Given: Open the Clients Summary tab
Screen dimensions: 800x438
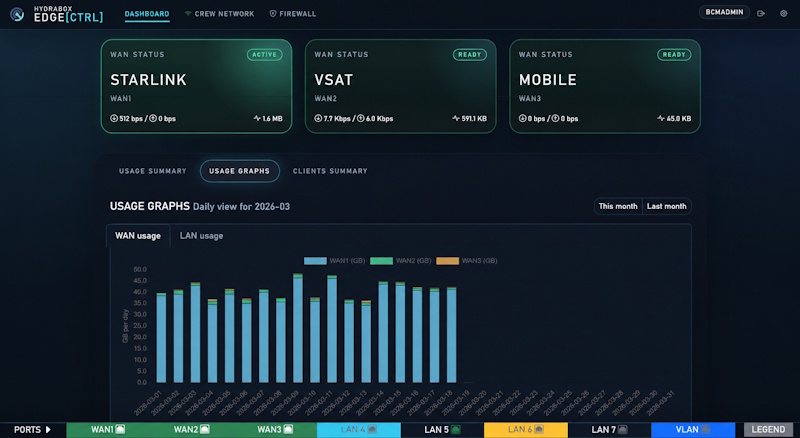Looking at the screenshot, I should pyautogui.click(x=330, y=171).
